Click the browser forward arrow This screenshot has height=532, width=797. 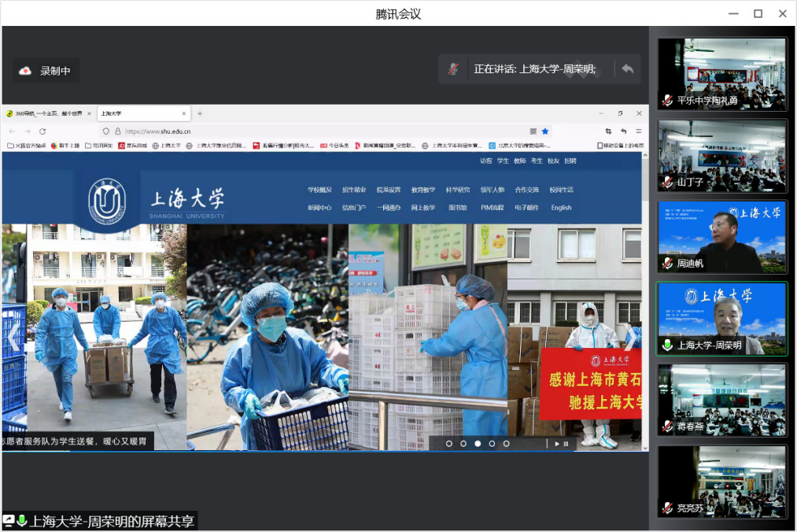tap(28, 131)
